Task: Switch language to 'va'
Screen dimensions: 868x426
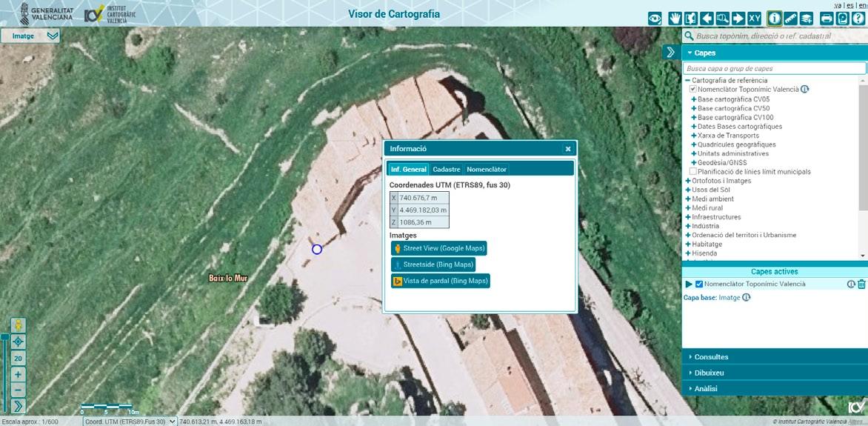Action: (x=838, y=5)
